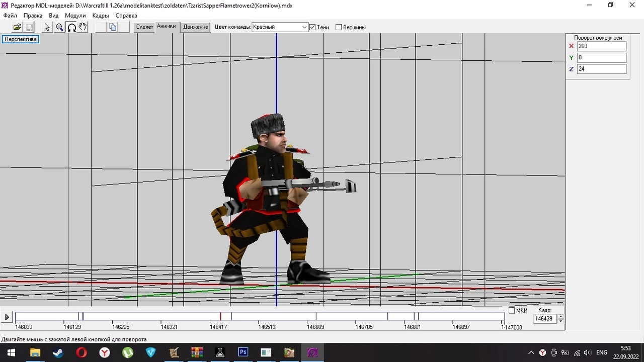Viewport: 644px width, 362px height.
Task: Click the 146897 timeline label
Action: 461,327
